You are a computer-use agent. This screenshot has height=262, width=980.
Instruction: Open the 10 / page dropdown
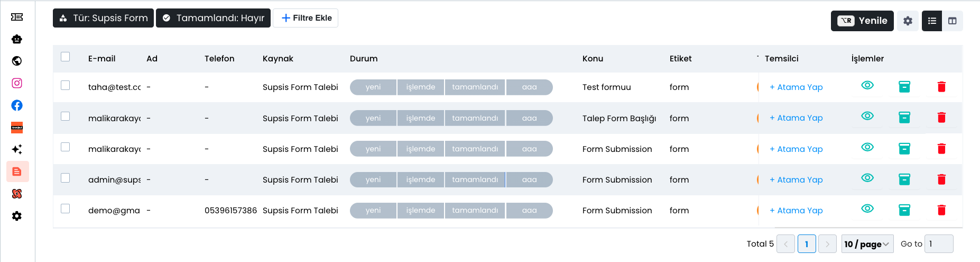[x=867, y=244]
